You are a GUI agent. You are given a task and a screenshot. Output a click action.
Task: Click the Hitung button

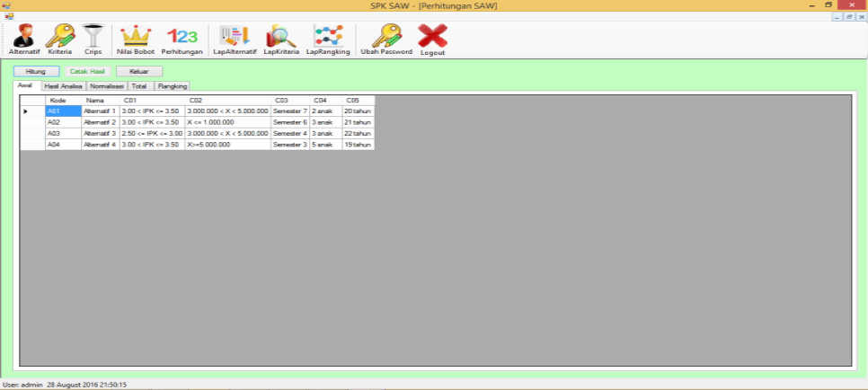(x=36, y=72)
